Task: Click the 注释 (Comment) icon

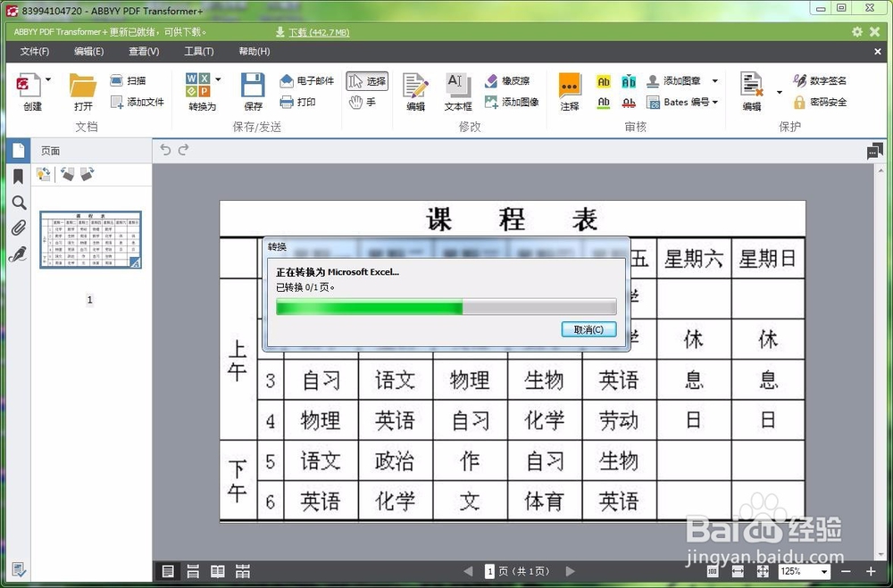Action: coord(570,86)
